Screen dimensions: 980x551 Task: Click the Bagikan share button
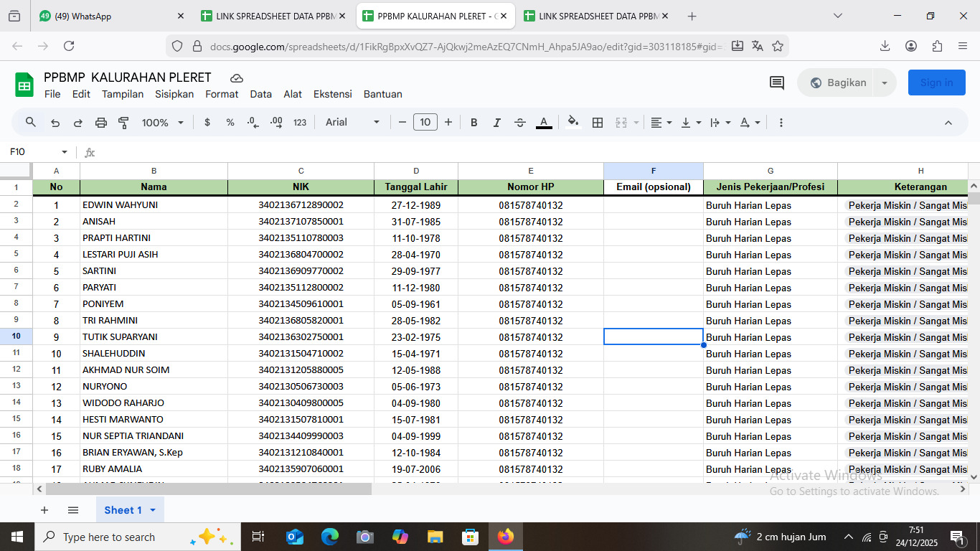coord(837,83)
